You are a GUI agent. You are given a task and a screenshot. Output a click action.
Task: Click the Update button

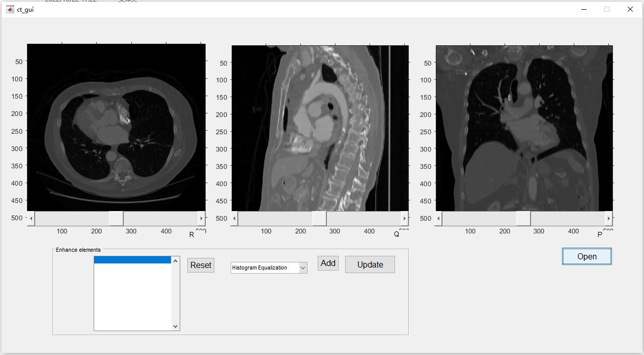coord(370,264)
